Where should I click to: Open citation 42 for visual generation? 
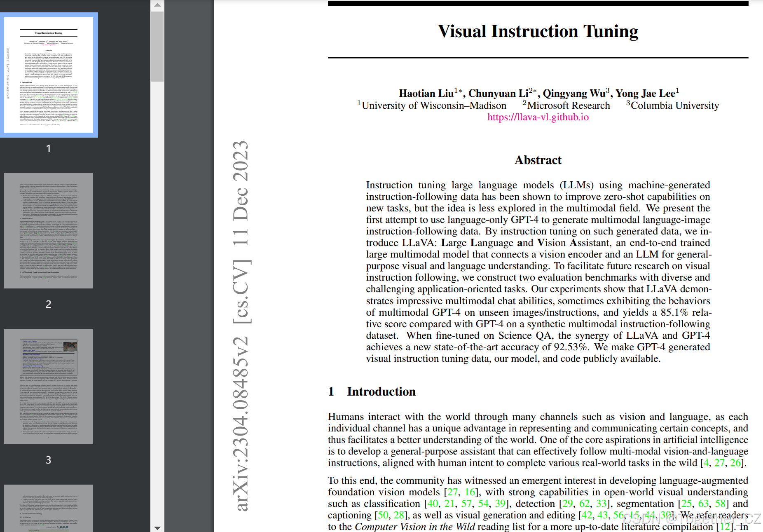[587, 515]
